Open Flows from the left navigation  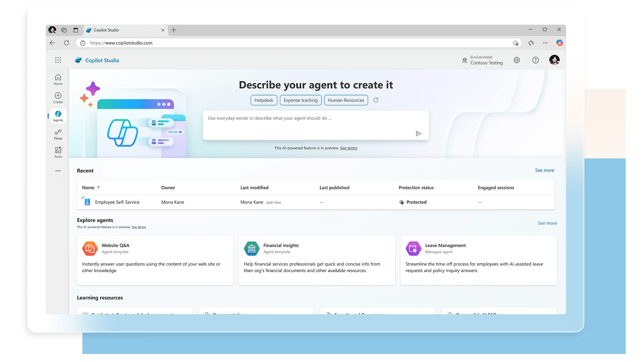click(58, 134)
